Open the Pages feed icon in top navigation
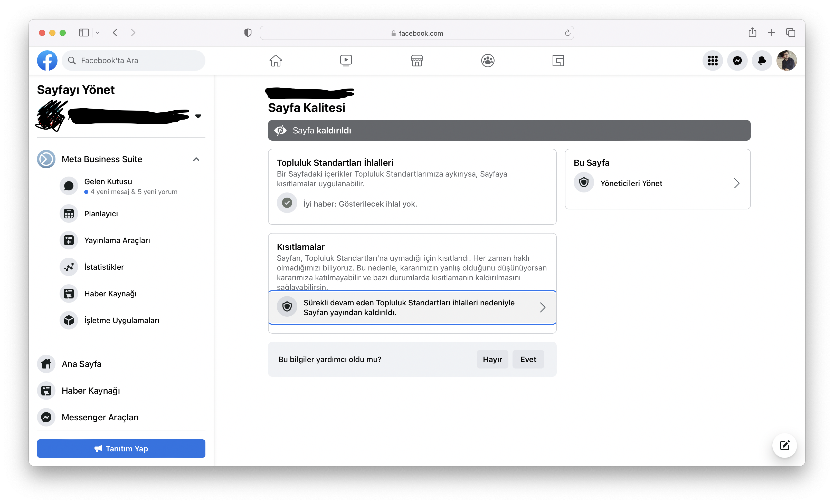 pyautogui.click(x=558, y=61)
